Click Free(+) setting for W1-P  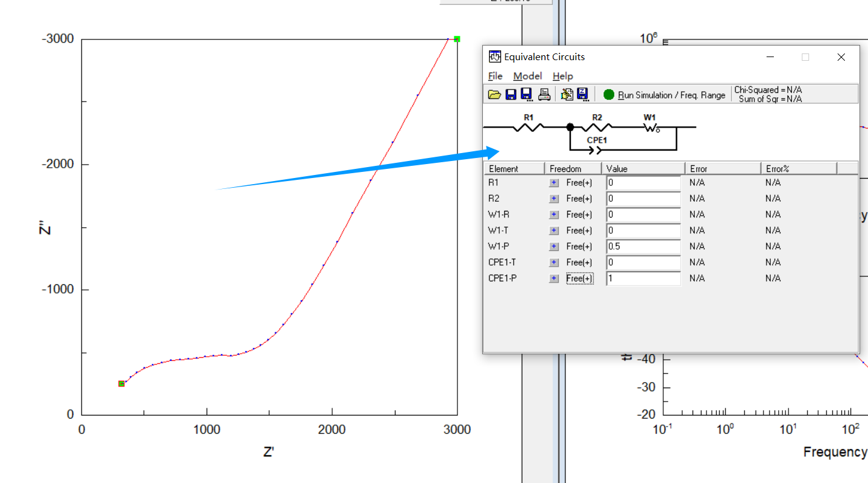[x=579, y=247]
